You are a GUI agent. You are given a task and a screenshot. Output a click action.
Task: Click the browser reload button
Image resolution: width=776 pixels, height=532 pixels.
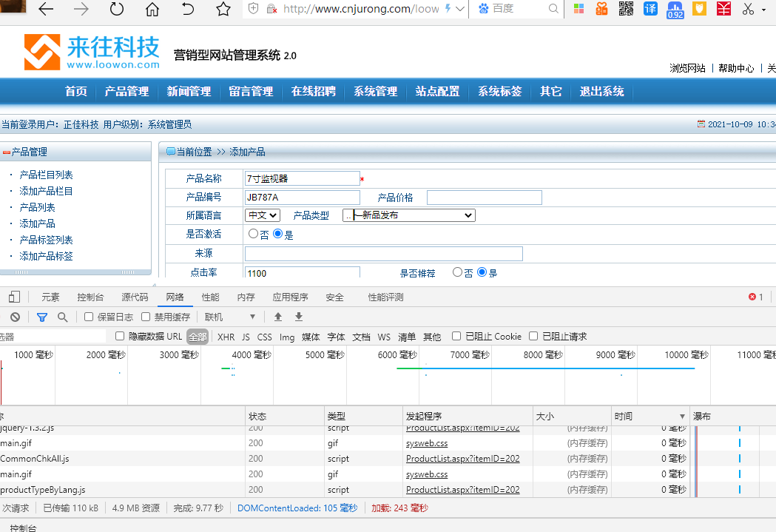click(117, 9)
